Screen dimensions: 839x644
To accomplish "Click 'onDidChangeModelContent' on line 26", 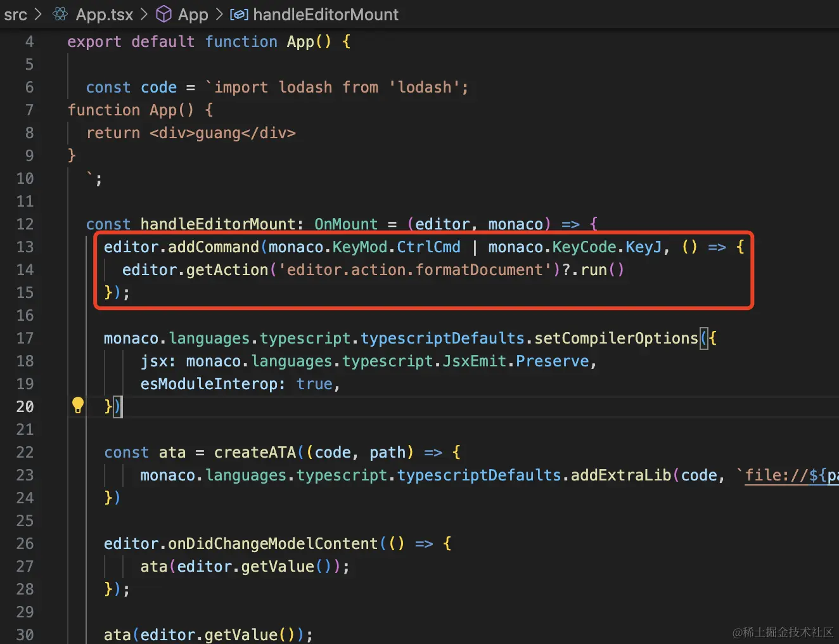I will coord(273,544).
